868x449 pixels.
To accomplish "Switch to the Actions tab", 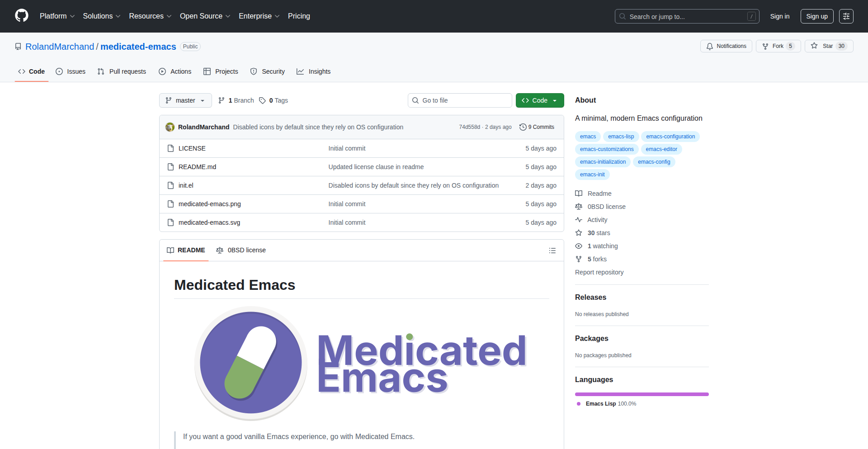I will point(175,71).
